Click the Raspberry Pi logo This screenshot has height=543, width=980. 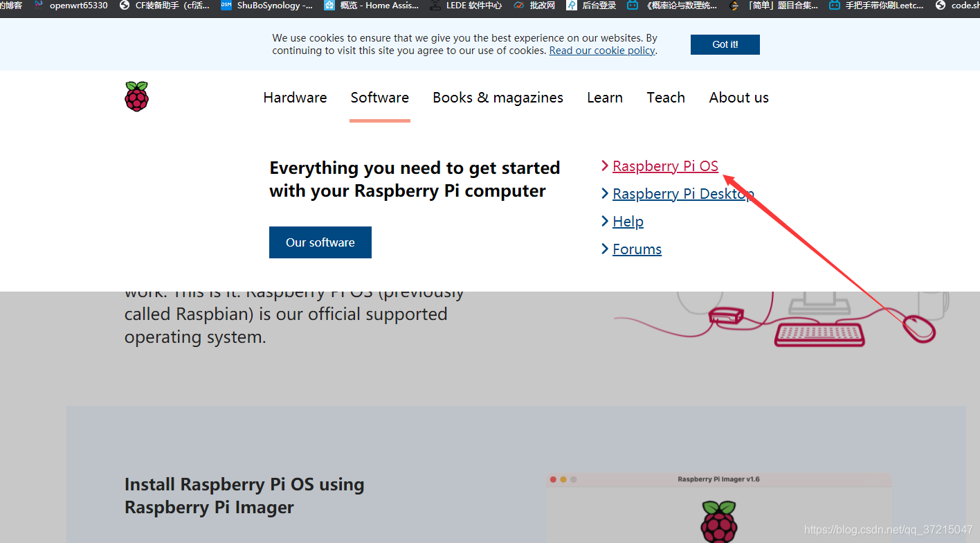coord(137,96)
